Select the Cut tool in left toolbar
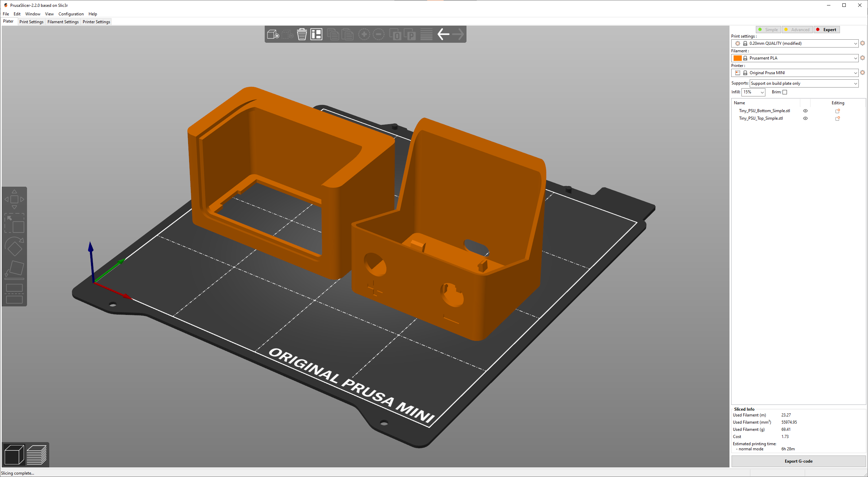The height and width of the screenshot is (477, 868). click(x=14, y=293)
